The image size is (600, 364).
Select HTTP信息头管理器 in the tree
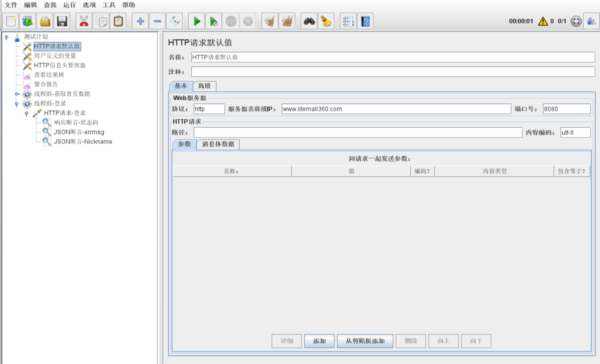tap(60, 65)
